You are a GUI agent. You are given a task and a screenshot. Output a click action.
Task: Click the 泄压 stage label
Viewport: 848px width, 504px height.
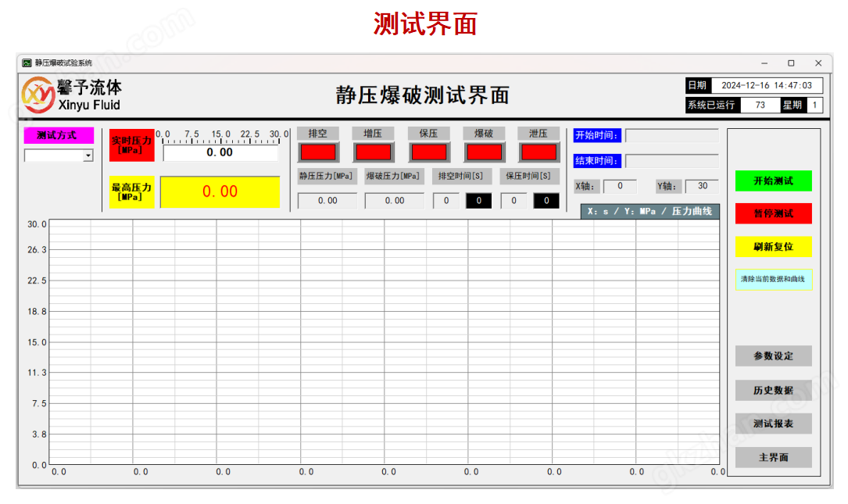tap(538, 134)
